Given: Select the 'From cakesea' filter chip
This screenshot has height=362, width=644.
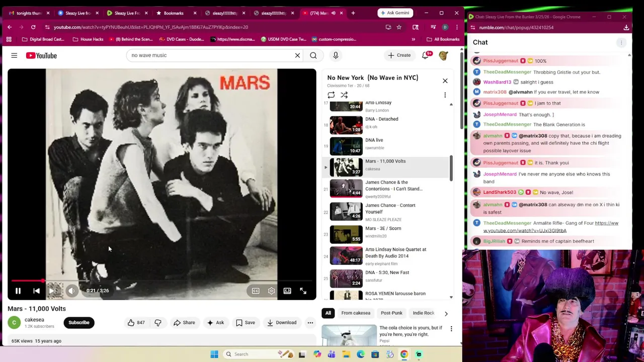Looking at the screenshot, I should [x=356, y=313].
